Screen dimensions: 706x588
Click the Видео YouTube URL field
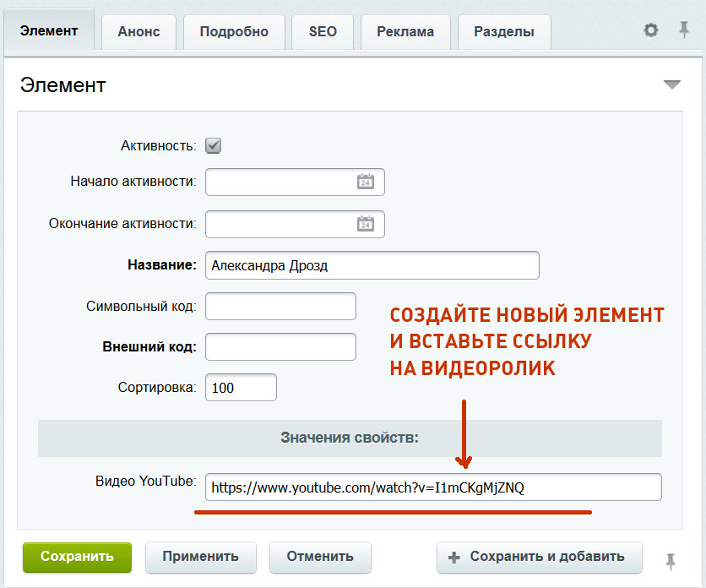tap(432, 487)
